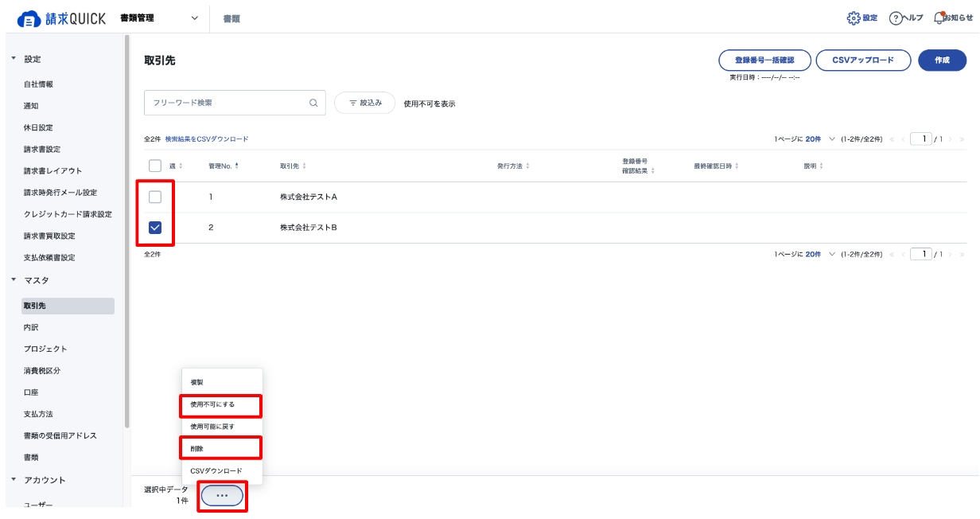Choose 複製 from the popup menu
The height and width of the screenshot is (519, 980).
[222, 382]
